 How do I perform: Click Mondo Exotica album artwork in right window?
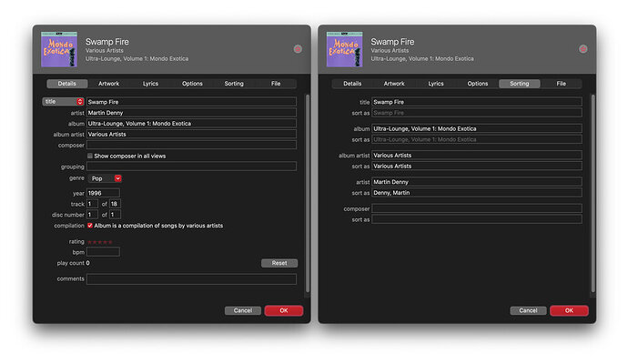(x=344, y=49)
